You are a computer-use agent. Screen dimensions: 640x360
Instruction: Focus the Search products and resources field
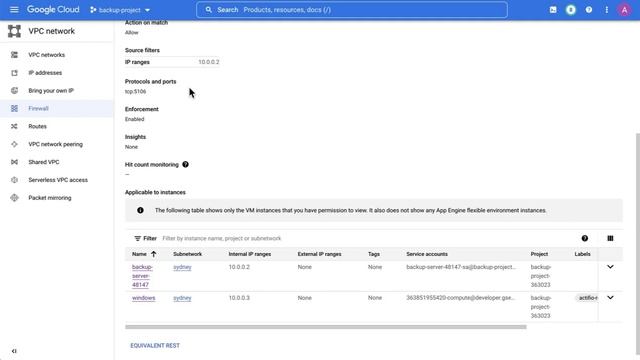(x=352, y=10)
